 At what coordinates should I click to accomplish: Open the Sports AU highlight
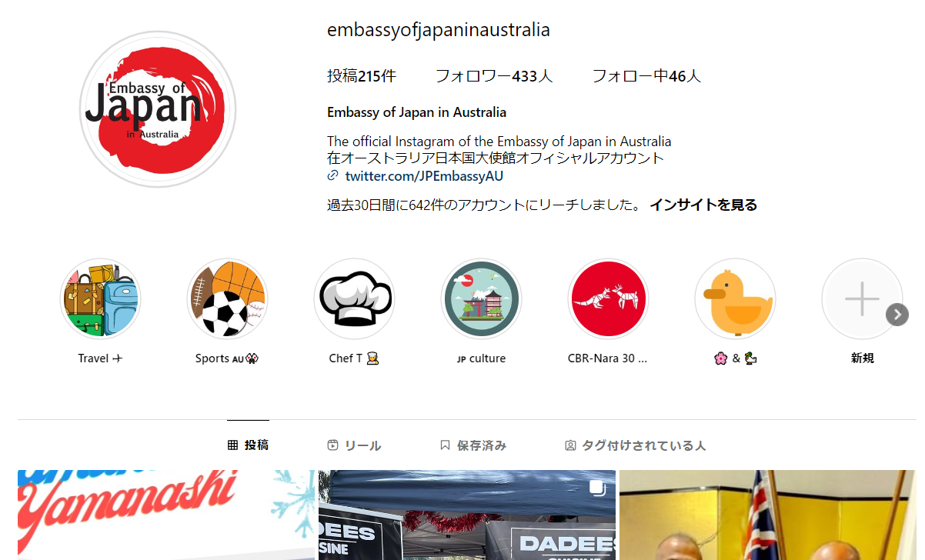(227, 299)
